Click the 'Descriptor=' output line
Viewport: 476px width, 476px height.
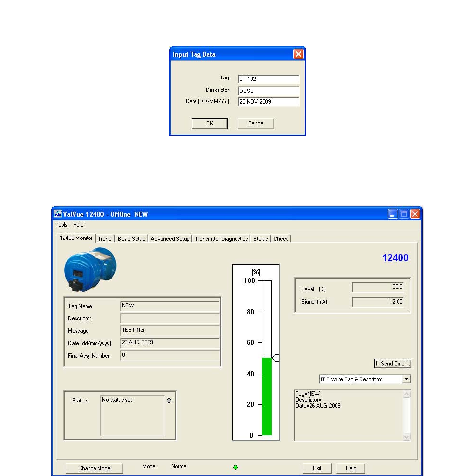pyautogui.click(x=308, y=400)
